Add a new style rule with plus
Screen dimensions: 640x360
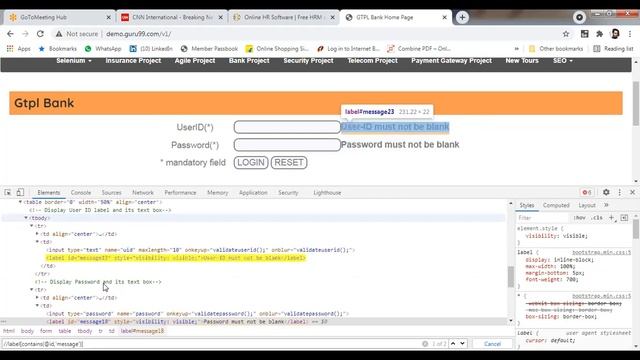[x=611, y=218]
